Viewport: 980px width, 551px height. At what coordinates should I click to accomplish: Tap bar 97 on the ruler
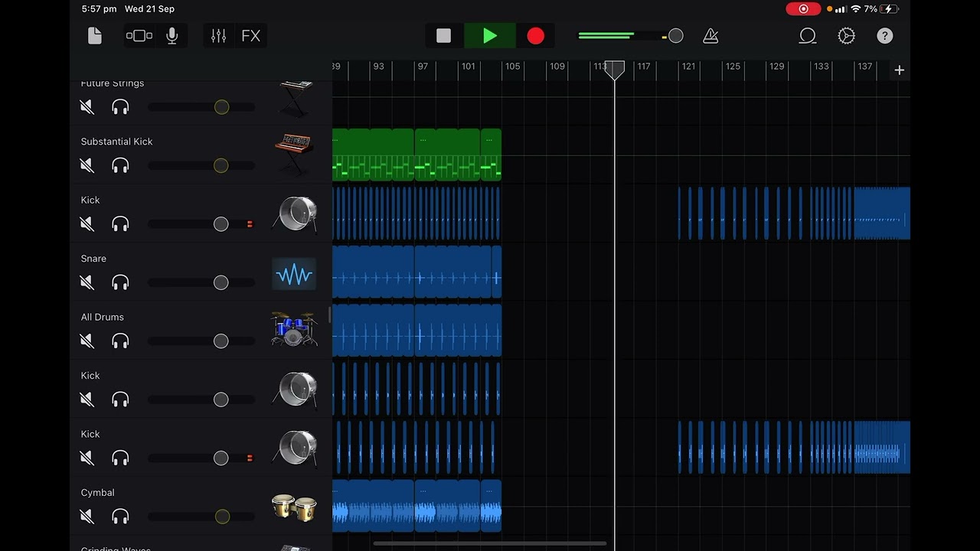pos(423,67)
